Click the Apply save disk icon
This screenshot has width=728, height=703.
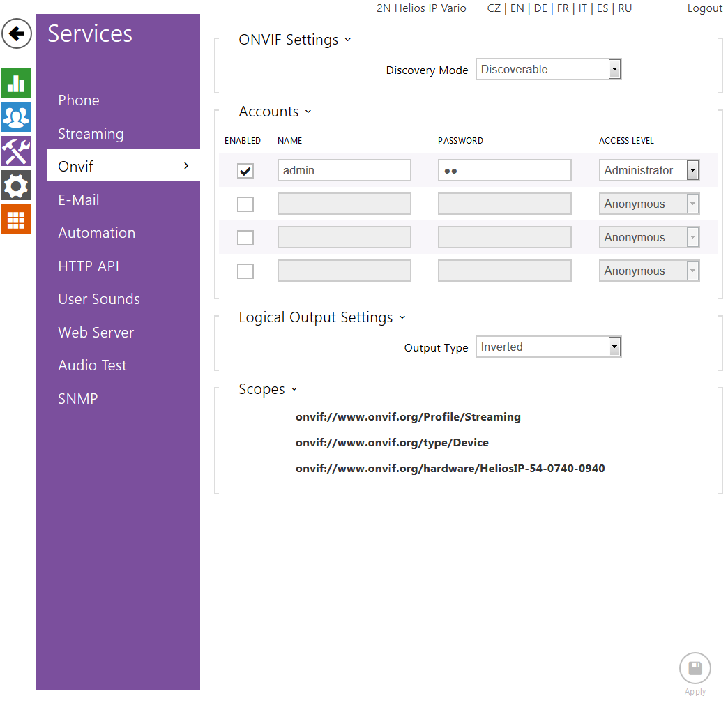click(x=695, y=668)
